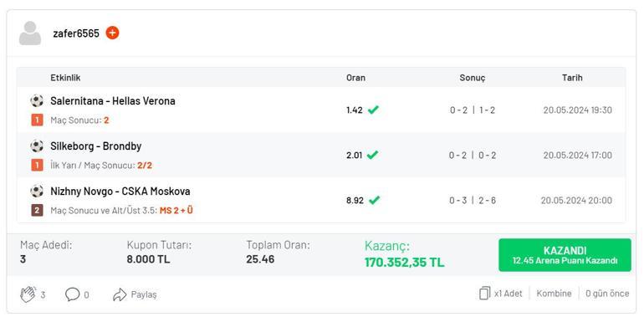
Task: Open the Silkeborg - Brondby match
Action: (x=95, y=146)
